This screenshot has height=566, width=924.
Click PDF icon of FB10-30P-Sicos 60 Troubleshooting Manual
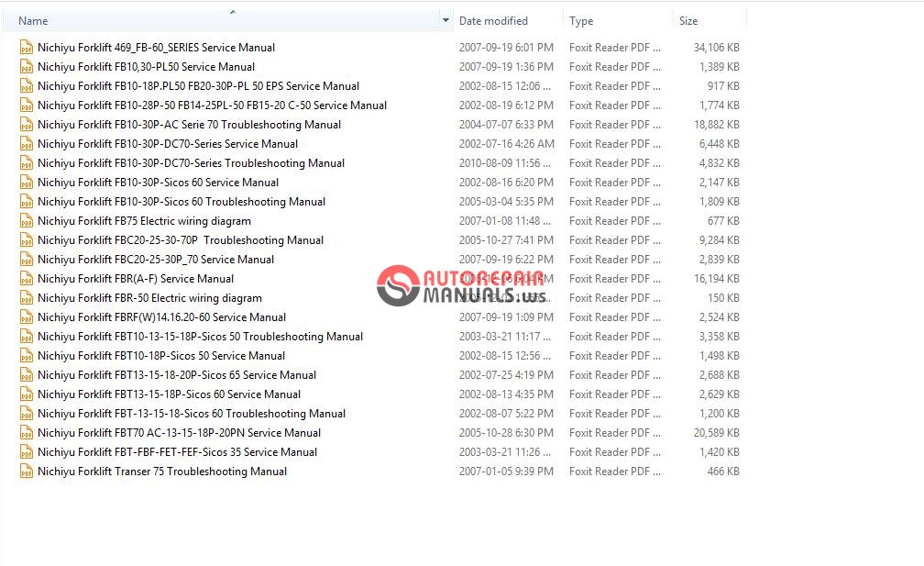tap(26, 202)
